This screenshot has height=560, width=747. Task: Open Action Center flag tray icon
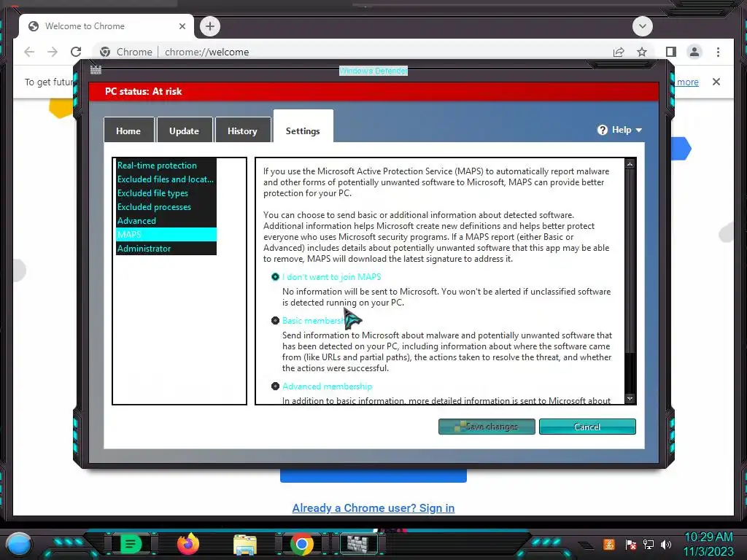pyautogui.click(x=631, y=544)
